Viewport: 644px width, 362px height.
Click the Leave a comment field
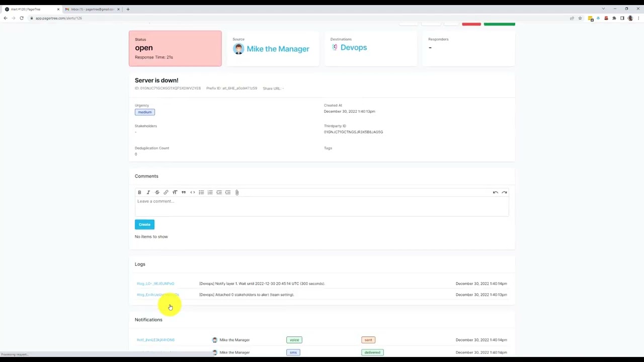(x=322, y=206)
